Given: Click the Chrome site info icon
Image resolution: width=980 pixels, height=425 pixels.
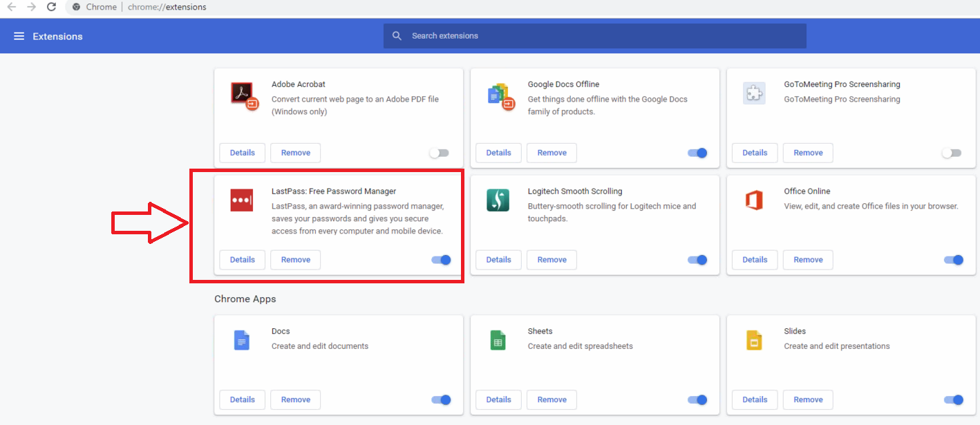Looking at the screenshot, I should coord(77,7).
